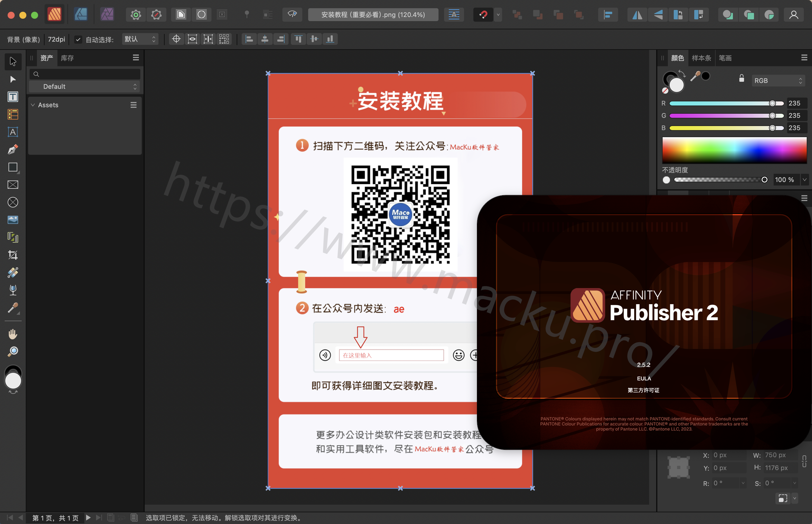Click Flip Vertical in top toolbar
This screenshot has width=812, height=524.
click(x=658, y=15)
